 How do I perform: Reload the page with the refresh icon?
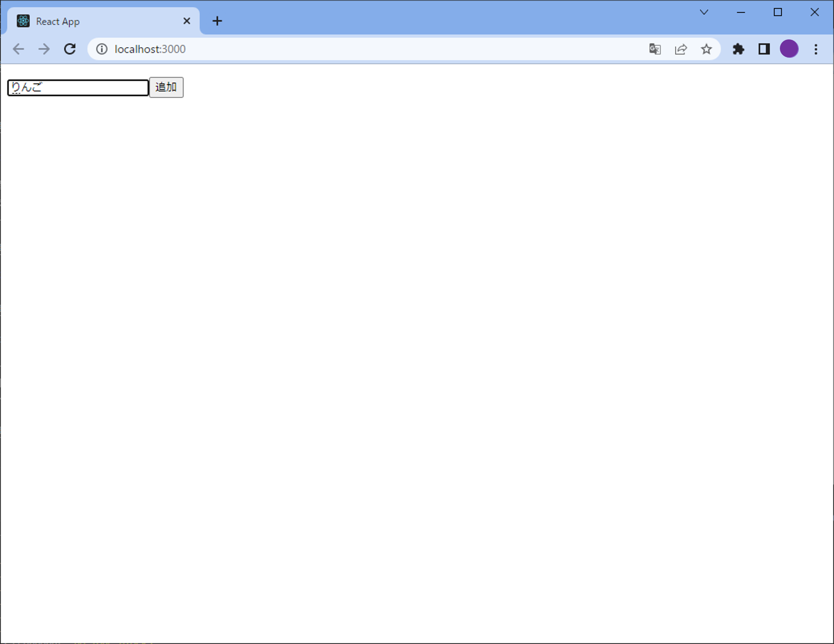tap(70, 49)
